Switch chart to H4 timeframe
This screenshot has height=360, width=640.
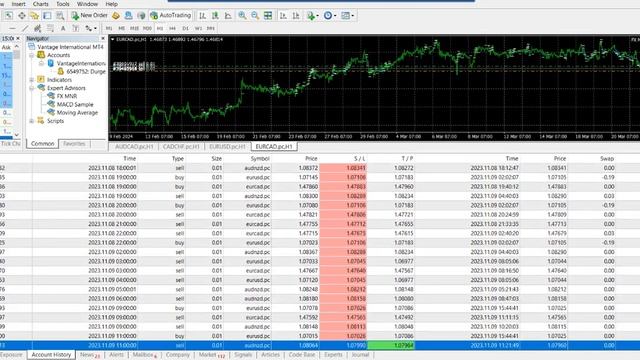172,28
